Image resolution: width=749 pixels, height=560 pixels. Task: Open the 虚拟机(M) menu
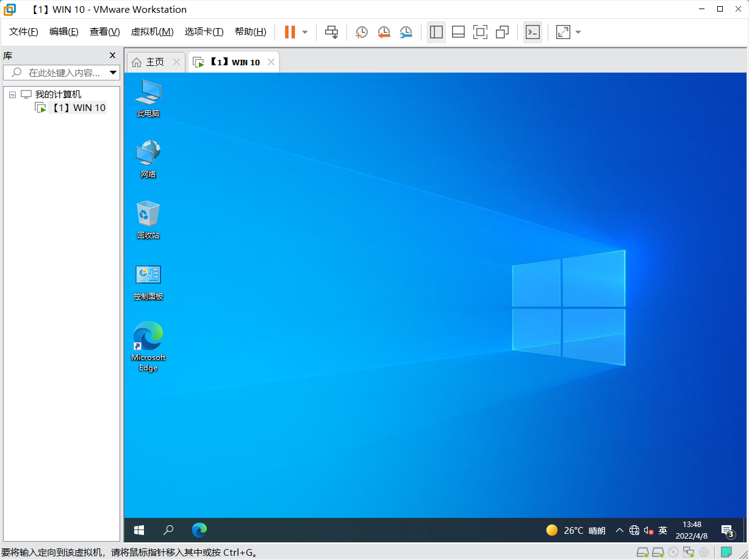[x=152, y=32]
